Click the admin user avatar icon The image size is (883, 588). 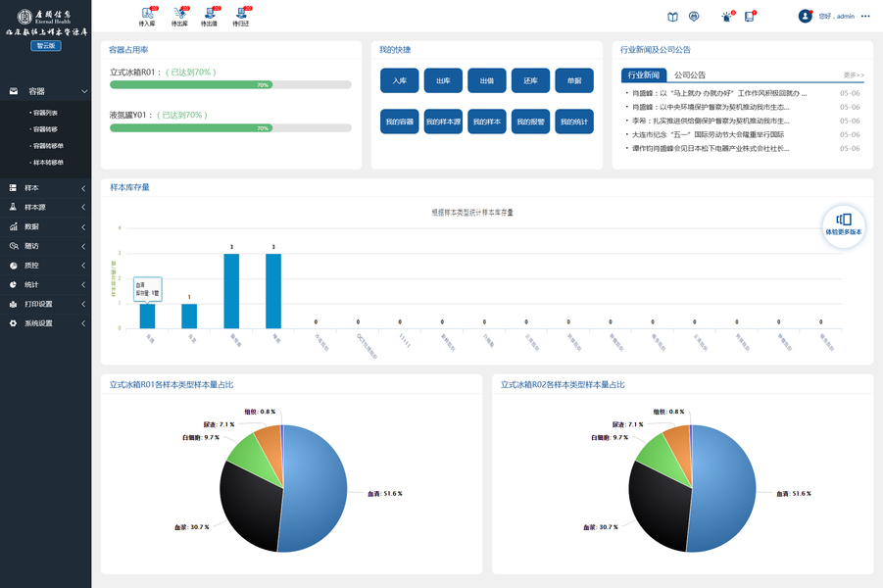click(x=806, y=16)
